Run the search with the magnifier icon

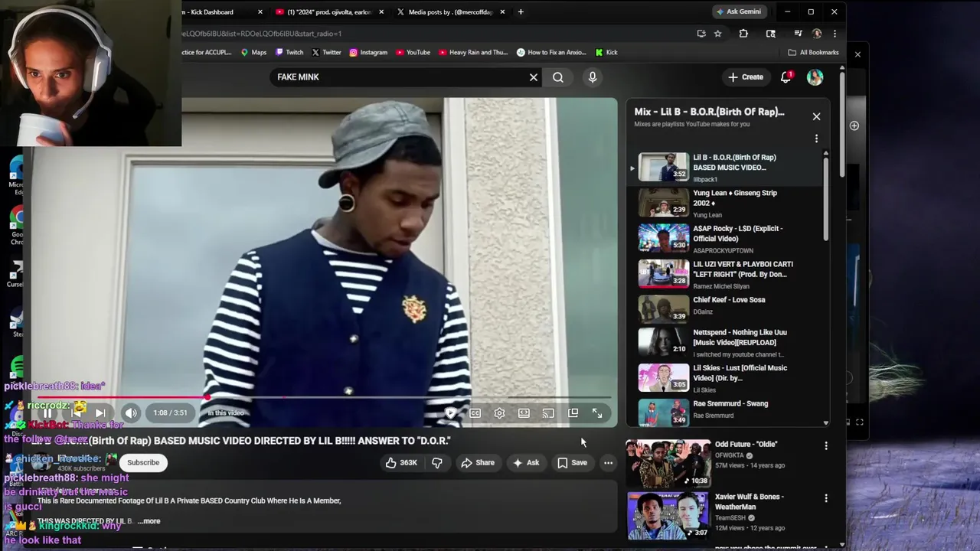tap(558, 77)
